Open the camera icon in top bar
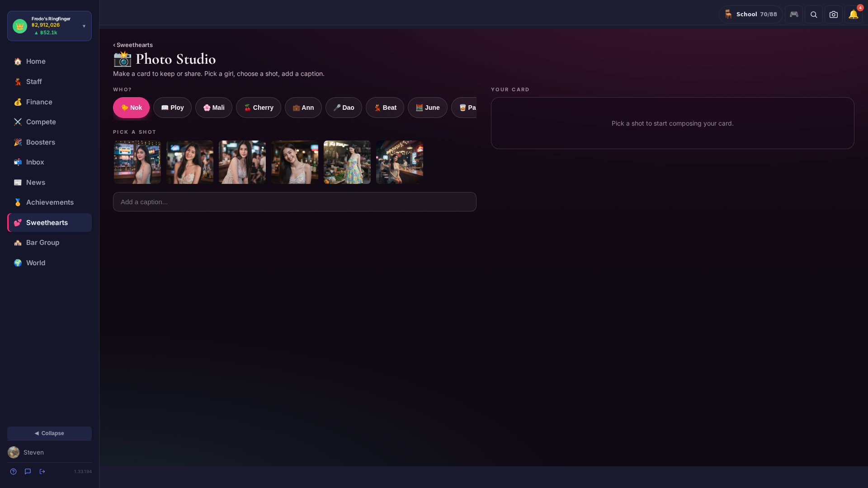This screenshot has width=868, height=488. tap(834, 14)
